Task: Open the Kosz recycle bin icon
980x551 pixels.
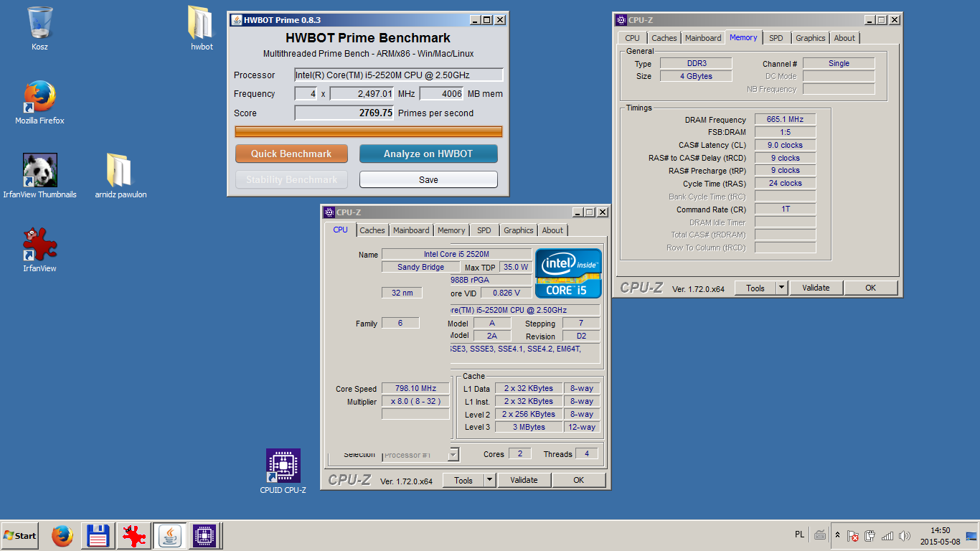Action: coord(40,29)
